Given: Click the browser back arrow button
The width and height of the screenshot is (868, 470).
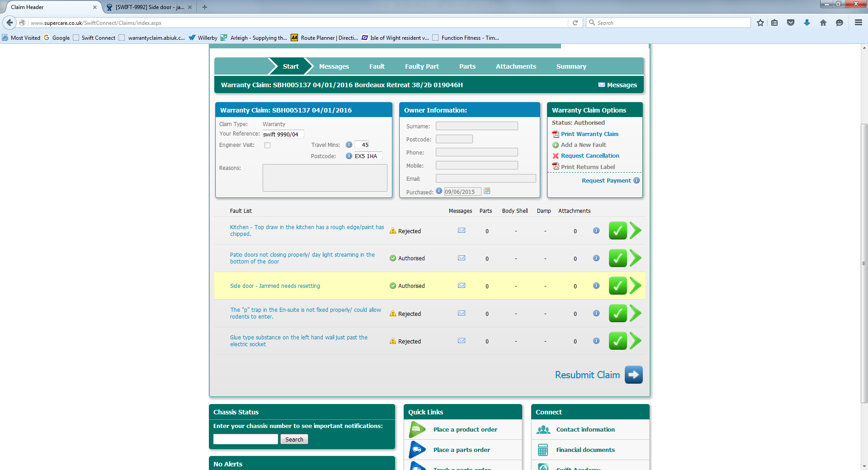Looking at the screenshot, I should click(9, 23).
